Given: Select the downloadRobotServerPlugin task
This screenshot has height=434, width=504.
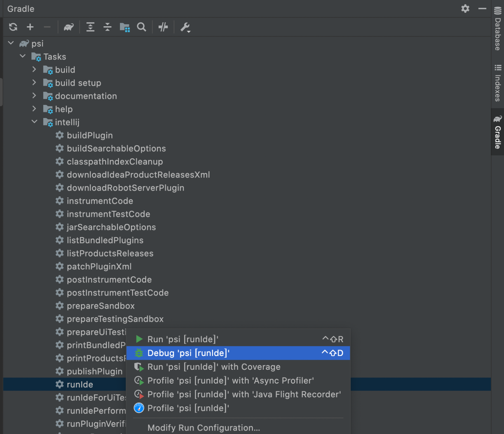Looking at the screenshot, I should [x=125, y=188].
